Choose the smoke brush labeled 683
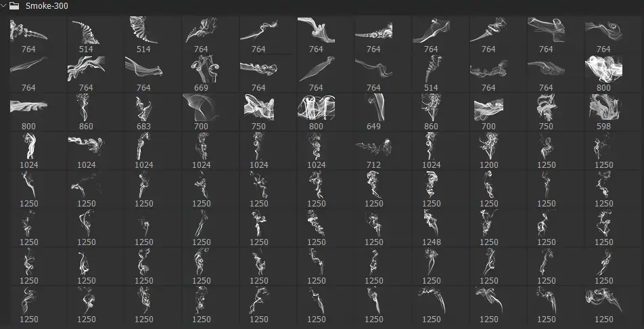The width and height of the screenshot is (644, 329). pos(143,112)
